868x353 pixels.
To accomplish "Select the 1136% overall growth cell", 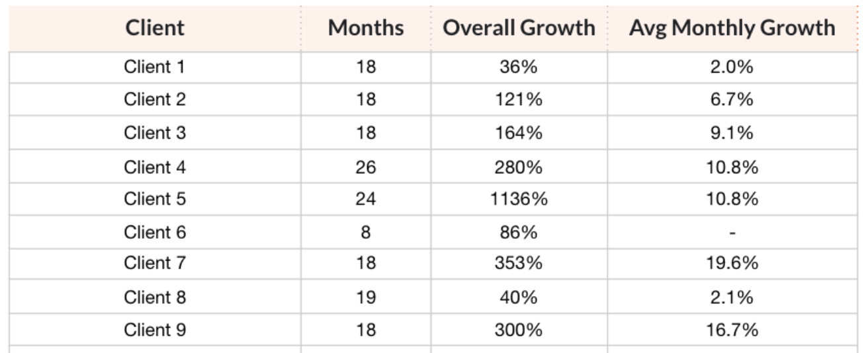I will [x=519, y=199].
